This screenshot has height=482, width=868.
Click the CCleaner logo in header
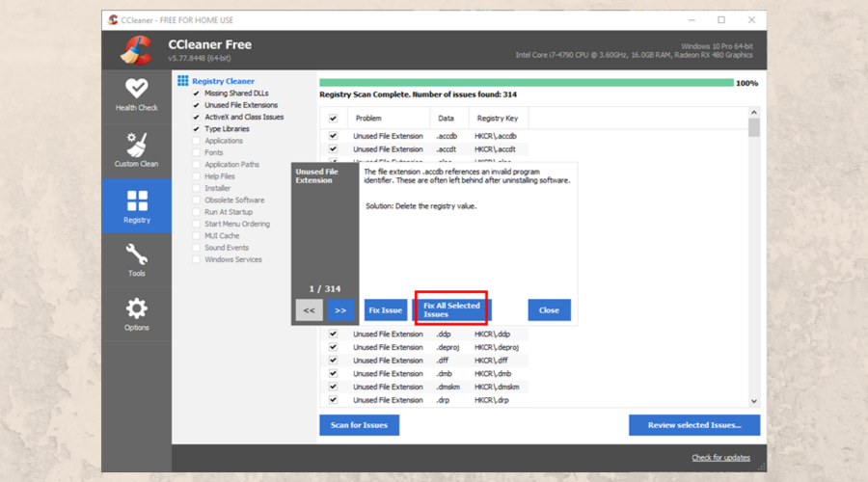click(136, 48)
